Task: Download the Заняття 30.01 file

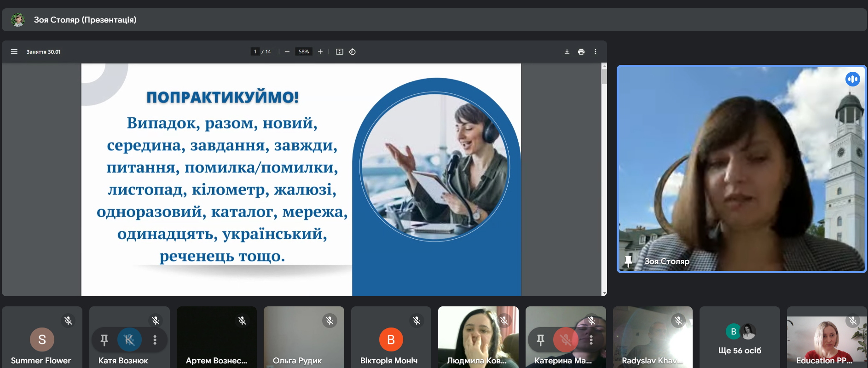Action: pos(567,52)
